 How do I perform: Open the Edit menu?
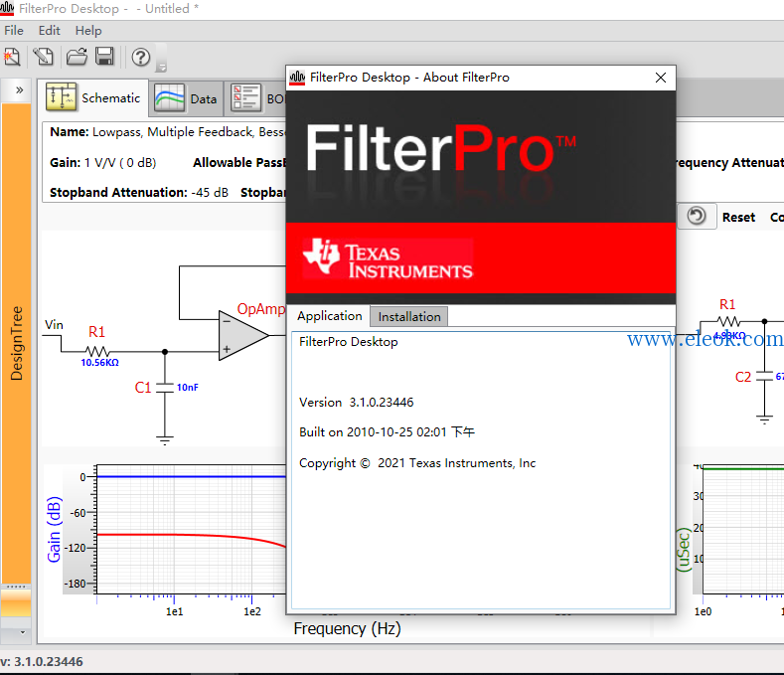[49, 31]
